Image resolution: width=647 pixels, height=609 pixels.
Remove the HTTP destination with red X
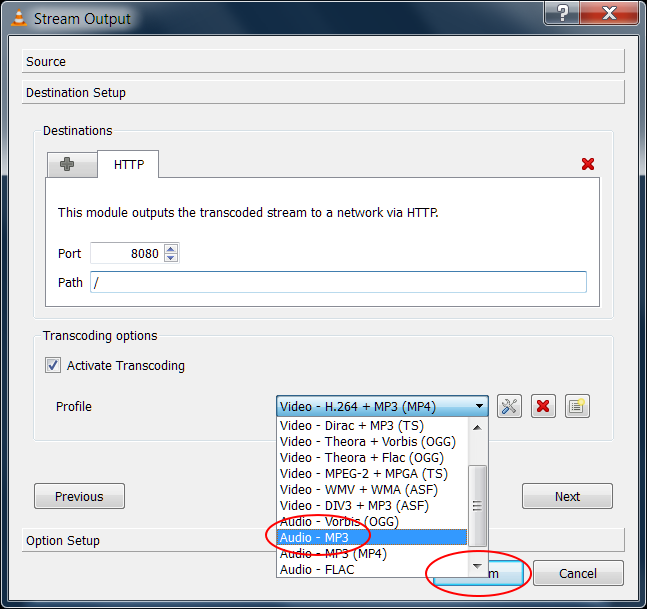(588, 164)
